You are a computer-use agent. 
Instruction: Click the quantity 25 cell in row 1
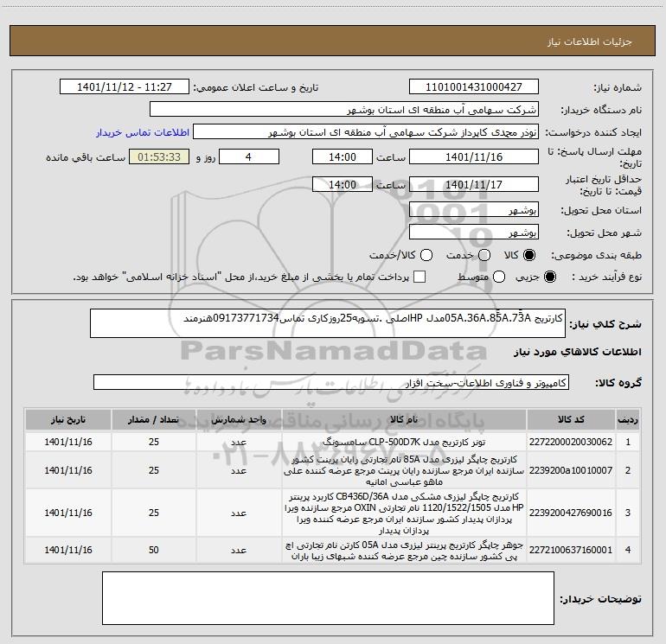pyautogui.click(x=154, y=442)
